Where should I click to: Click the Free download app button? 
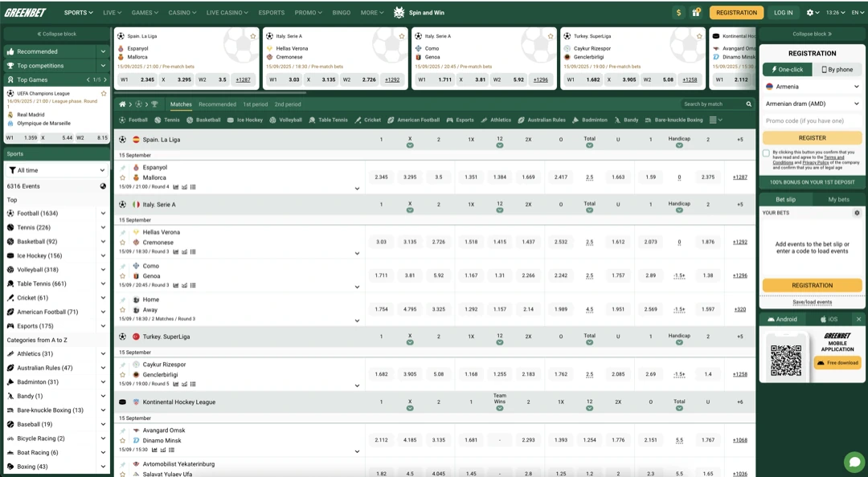tap(837, 363)
